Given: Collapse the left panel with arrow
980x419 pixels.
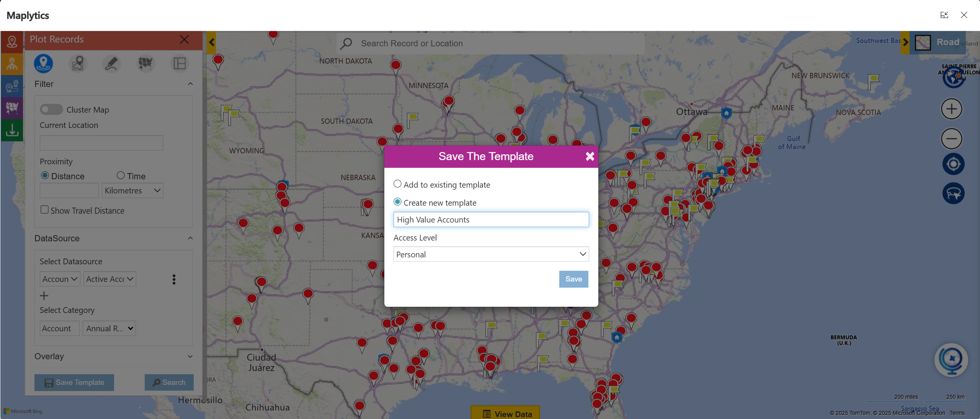Looking at the screenshot, I should (x=211, y=42).
